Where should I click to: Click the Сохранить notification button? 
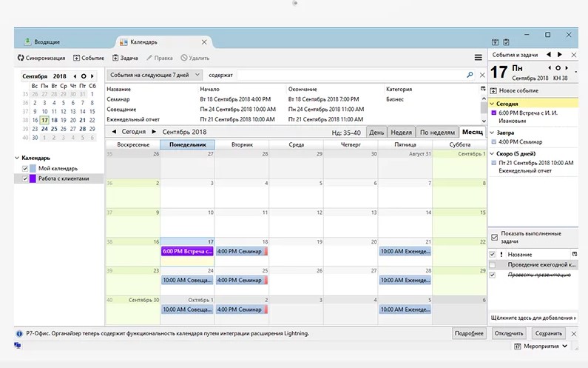549,333
